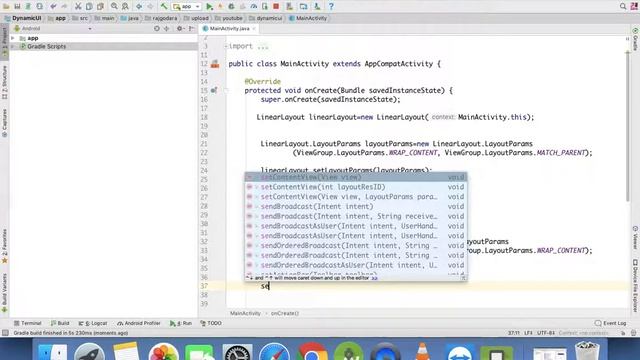Open the Event Log panel
The image size is (640, 360).
point(610,323)
